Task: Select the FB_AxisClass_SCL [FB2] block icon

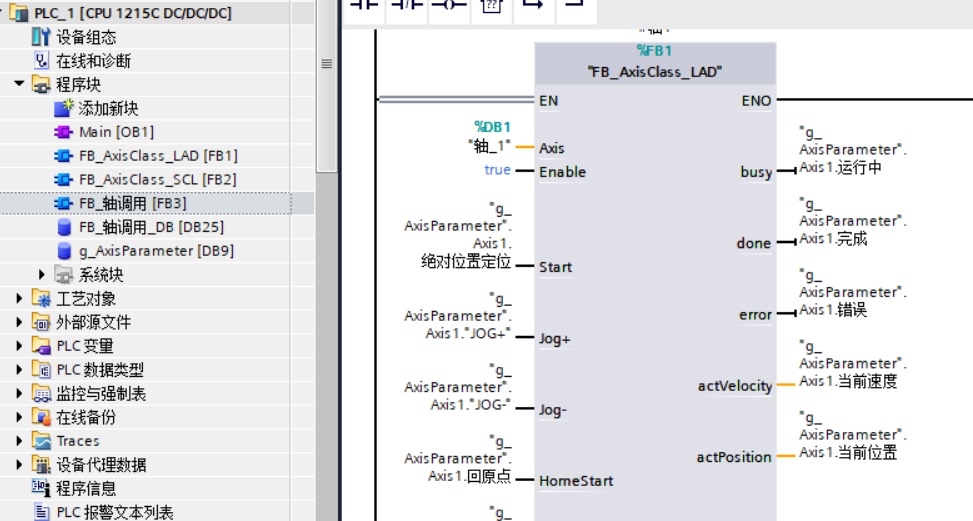Action: (63, 179)
